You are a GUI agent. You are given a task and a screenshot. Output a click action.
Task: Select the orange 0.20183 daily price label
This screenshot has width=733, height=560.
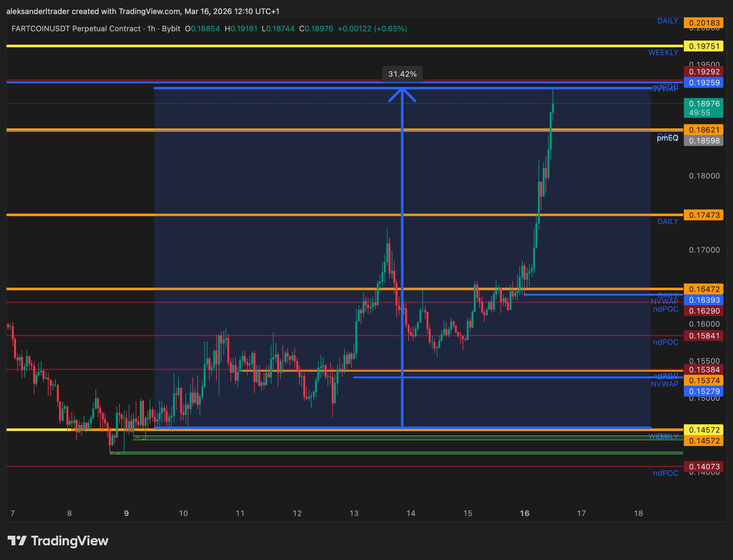[703, 23]
